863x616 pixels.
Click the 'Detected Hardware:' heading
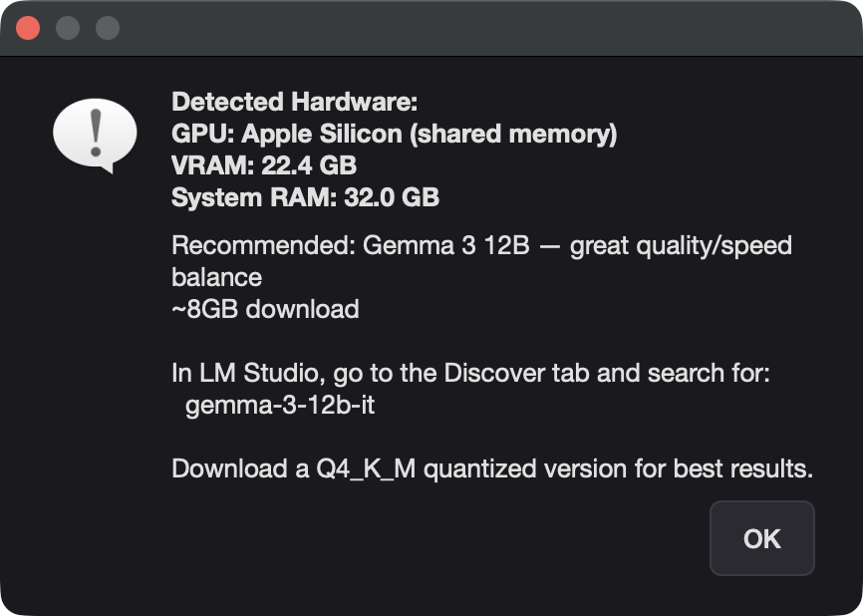[x=294, y=102]
